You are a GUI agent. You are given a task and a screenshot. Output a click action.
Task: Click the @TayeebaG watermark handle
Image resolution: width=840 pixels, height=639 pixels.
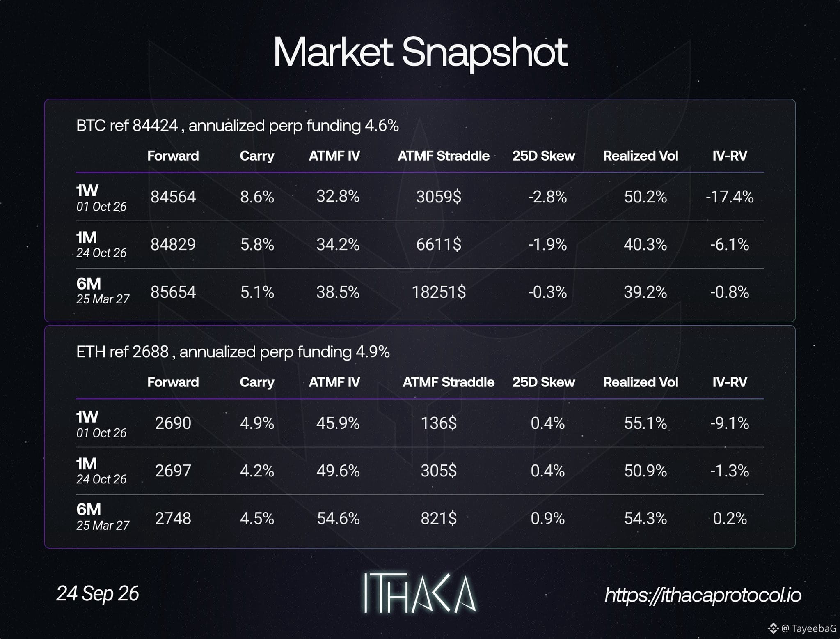coord(808,628)
